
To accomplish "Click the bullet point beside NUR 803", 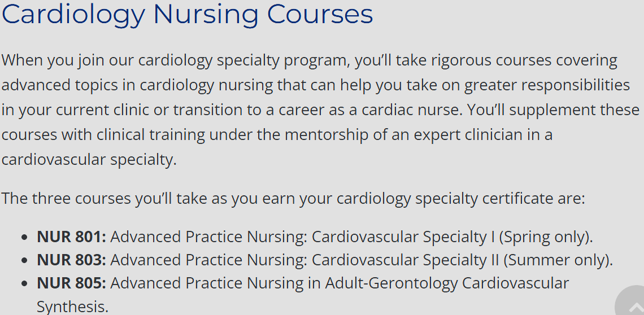I will click(24, 261).
